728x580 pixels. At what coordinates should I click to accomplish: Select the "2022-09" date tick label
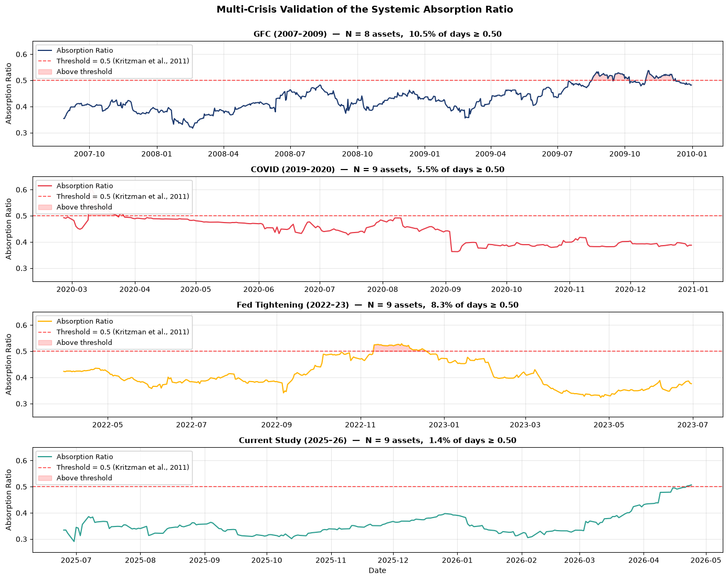[x=277, y=424]
